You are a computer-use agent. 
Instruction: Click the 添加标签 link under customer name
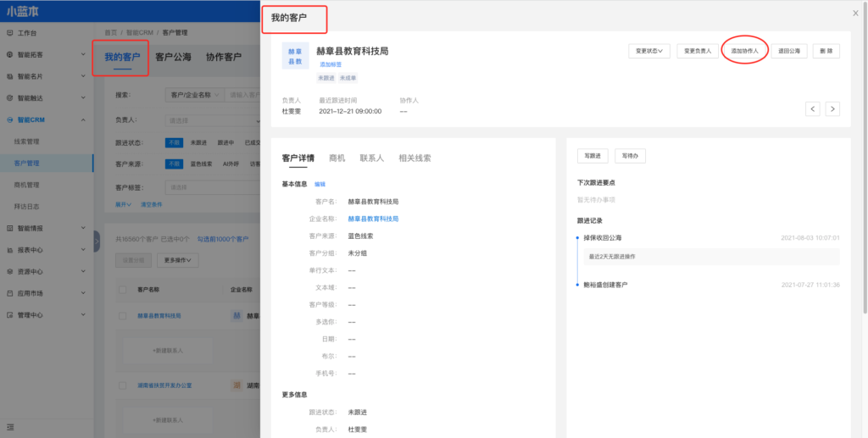(x=330, y=64)
